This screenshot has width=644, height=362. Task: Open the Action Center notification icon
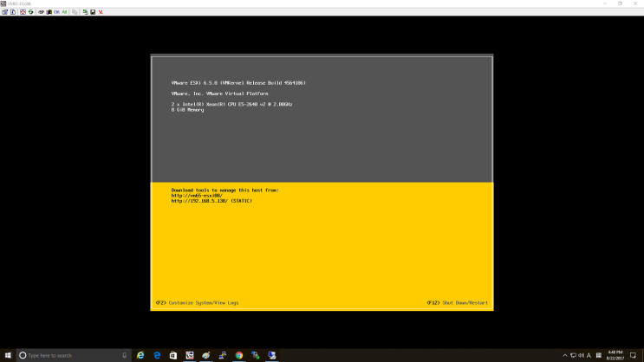(633, 355)
